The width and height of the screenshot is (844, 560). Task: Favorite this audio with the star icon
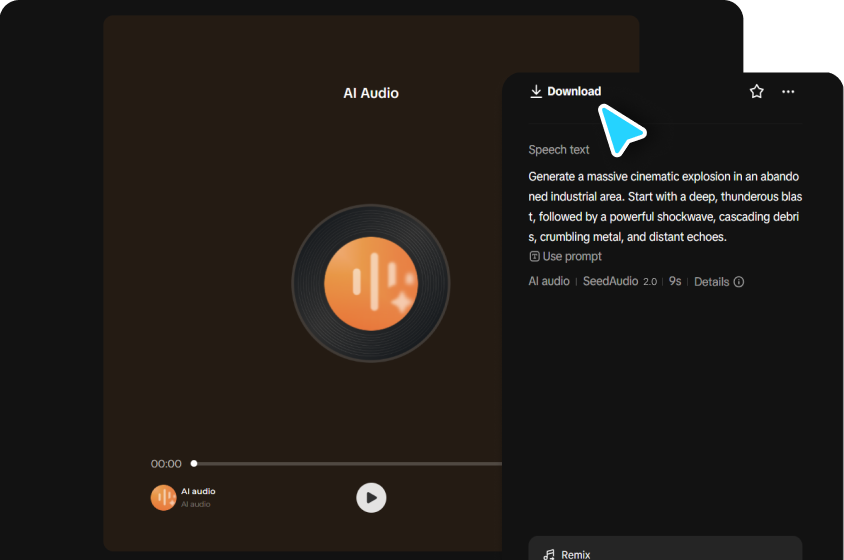click(756, 92)
